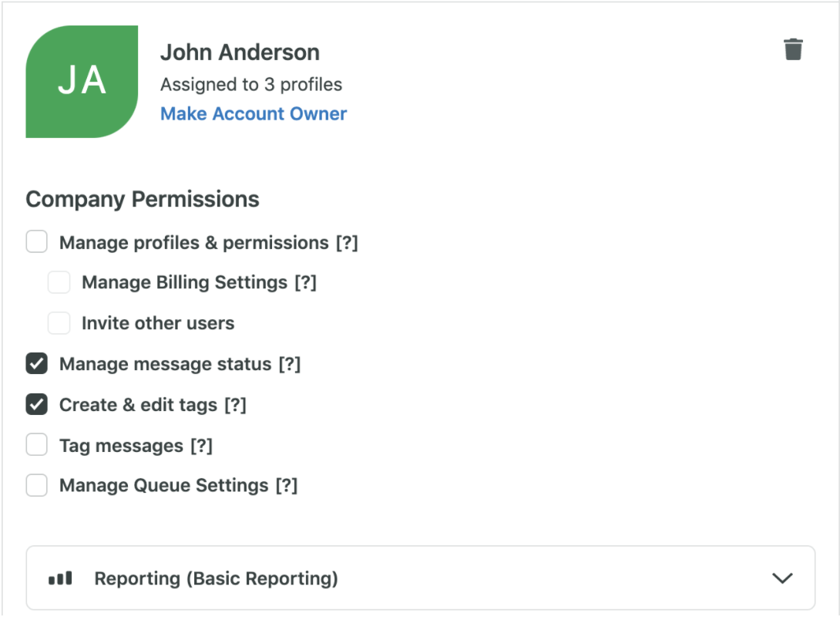Open help [?] next to Manage Billing Settings
Screen dimensions: 840x617
(x=305, y=282)
